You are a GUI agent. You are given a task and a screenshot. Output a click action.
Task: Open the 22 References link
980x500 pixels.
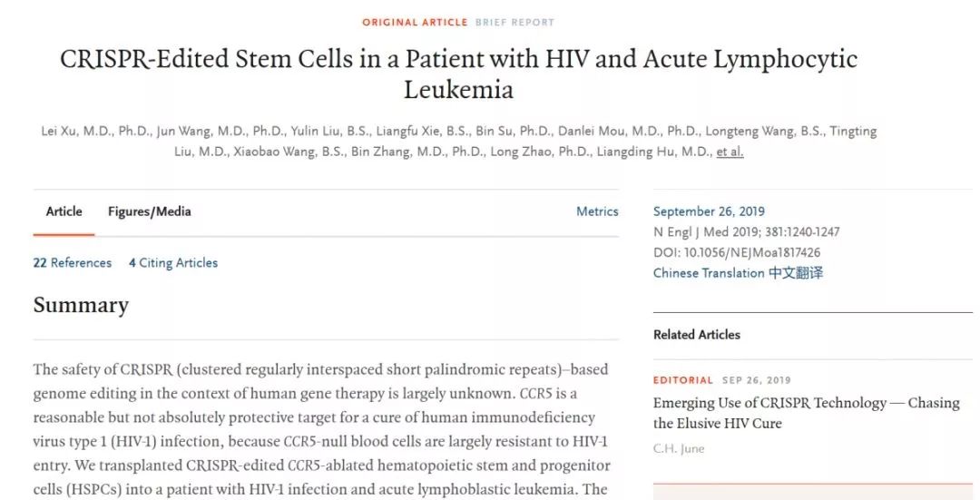[x=73, y=263]
